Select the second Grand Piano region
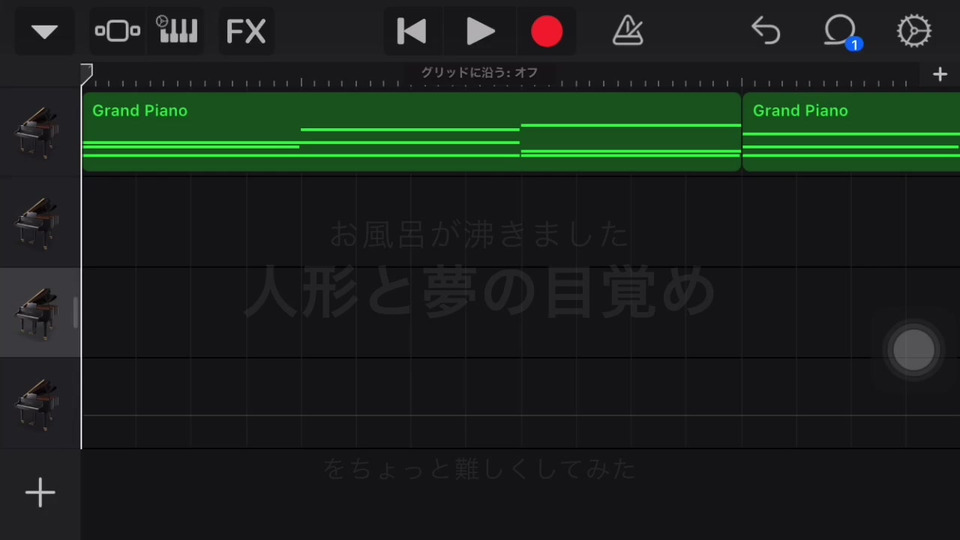Image resolution: width=960 pixels, height=540 pixels. (851, 132)
